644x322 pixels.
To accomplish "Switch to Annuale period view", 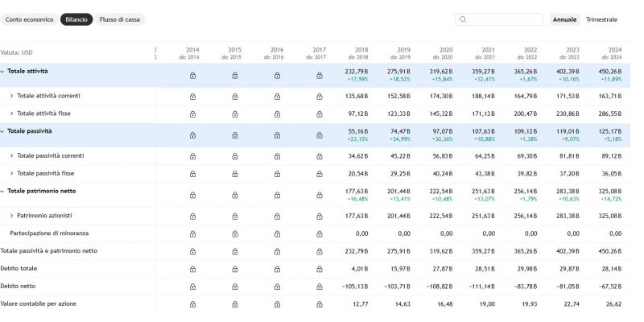I will (x=564, y=19).
